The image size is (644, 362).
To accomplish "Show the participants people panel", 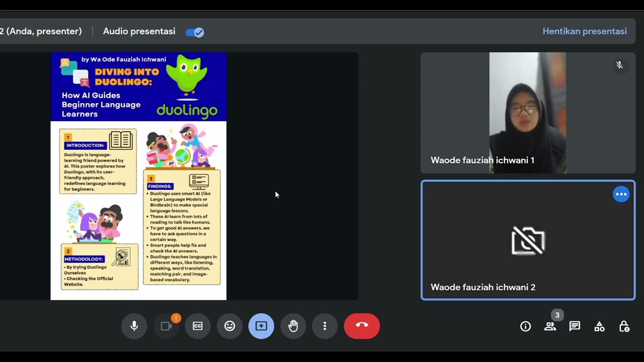I will (550, 327).
